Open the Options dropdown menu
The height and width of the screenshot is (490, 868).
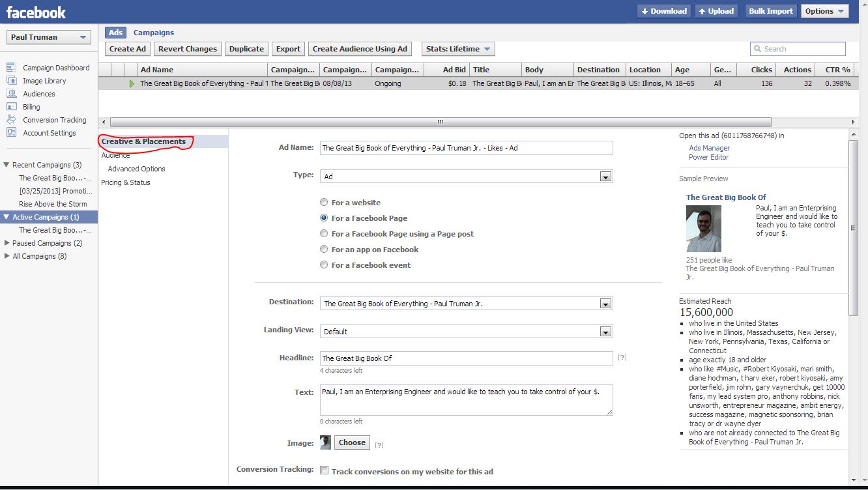824,11
